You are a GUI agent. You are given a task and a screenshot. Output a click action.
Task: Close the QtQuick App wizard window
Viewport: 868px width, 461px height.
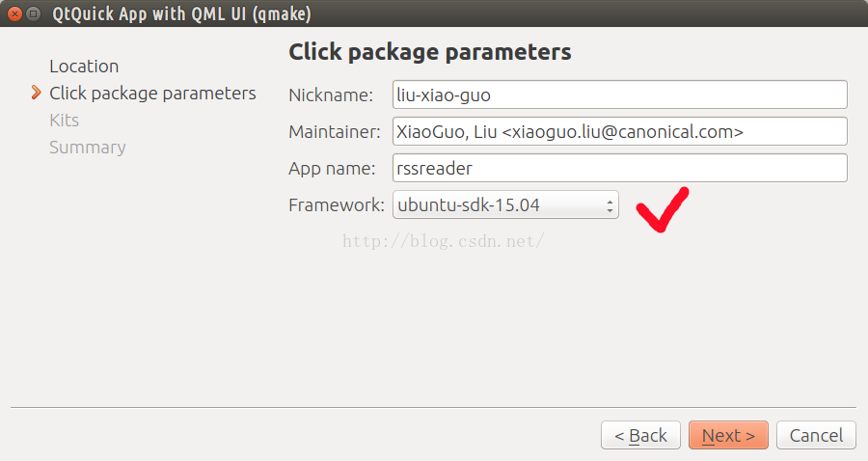tap(14, 14)
